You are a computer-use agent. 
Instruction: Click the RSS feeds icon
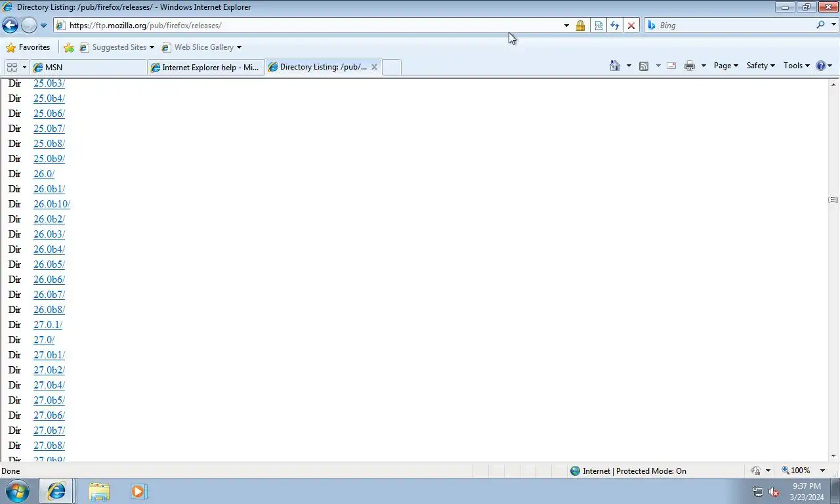coord(644,66)
